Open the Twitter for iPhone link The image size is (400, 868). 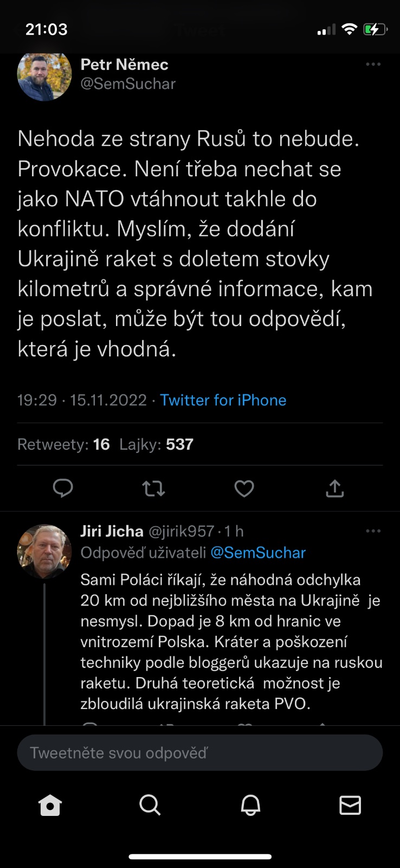(223, 400)
